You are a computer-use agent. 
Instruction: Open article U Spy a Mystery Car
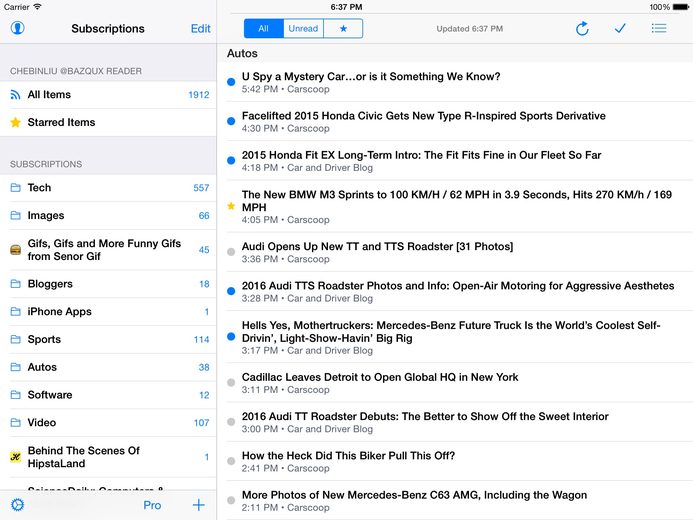[x=455, y=82]
